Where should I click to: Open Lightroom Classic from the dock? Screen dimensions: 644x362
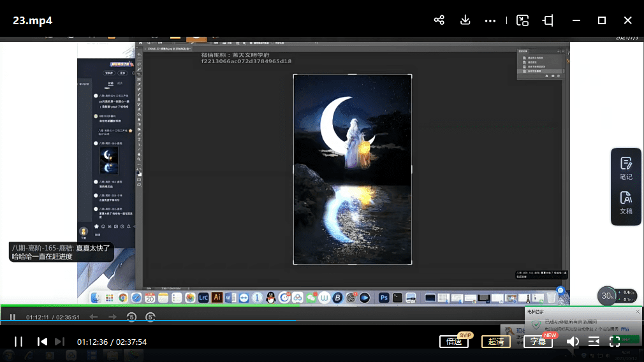[x=203, y=298]
